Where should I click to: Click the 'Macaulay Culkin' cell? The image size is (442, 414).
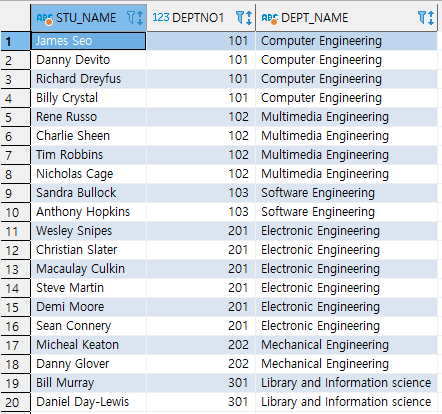tap(88, 269)
